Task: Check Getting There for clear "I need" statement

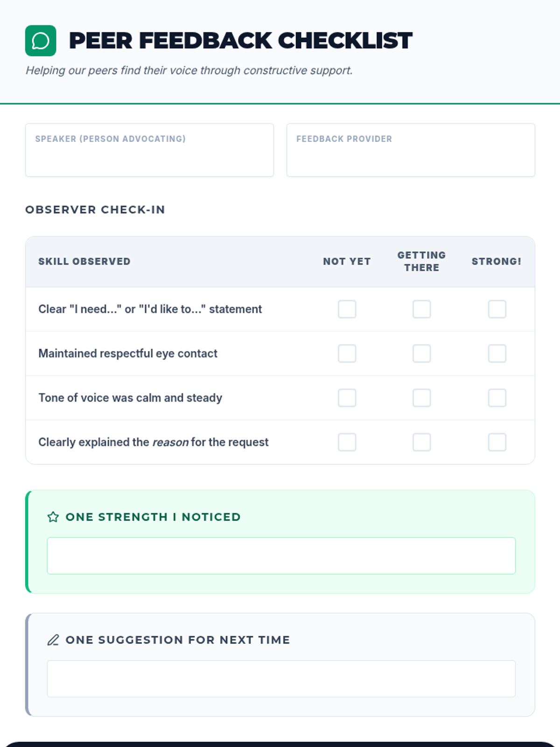Action: [x=421, y=309]
